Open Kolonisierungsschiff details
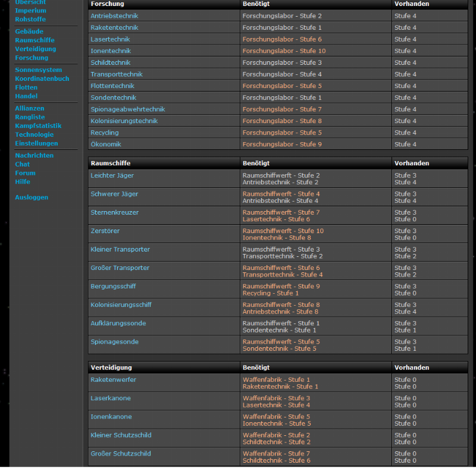 121,304
